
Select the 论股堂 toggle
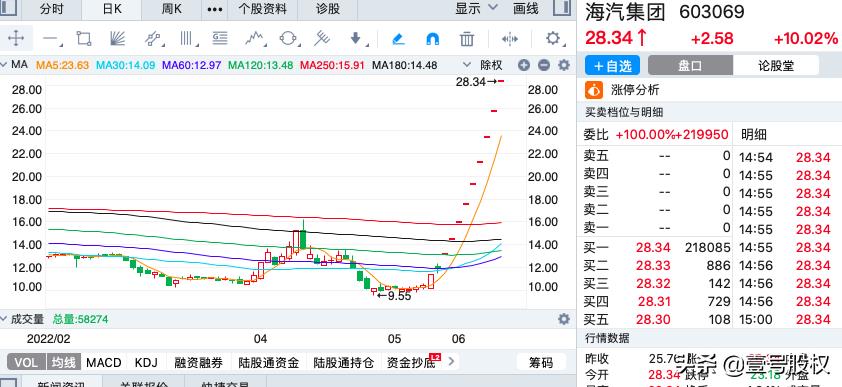[775, 65]
